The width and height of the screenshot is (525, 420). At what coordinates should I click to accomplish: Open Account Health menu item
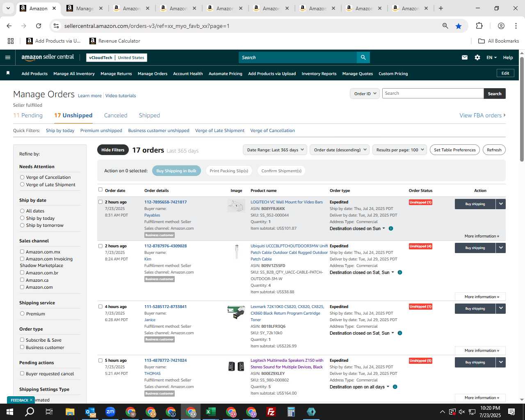pyautogui.click(x=188, y=73)
